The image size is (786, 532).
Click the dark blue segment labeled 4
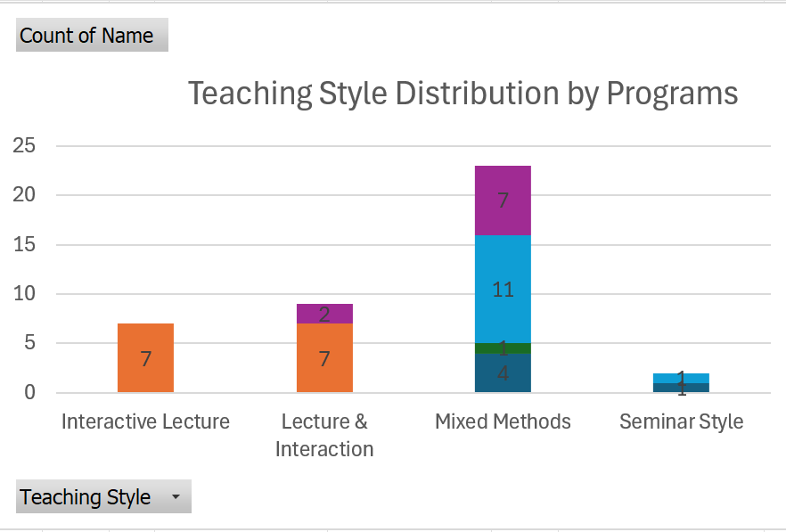(503, 373)
